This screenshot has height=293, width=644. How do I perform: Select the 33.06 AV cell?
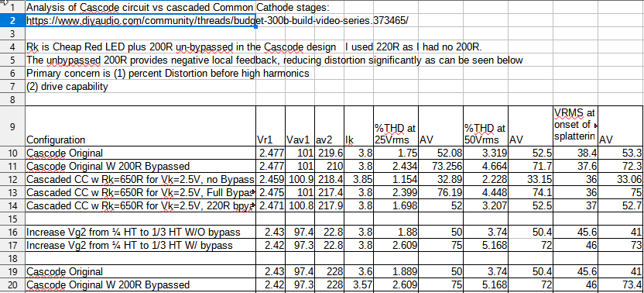pos(621,179)
